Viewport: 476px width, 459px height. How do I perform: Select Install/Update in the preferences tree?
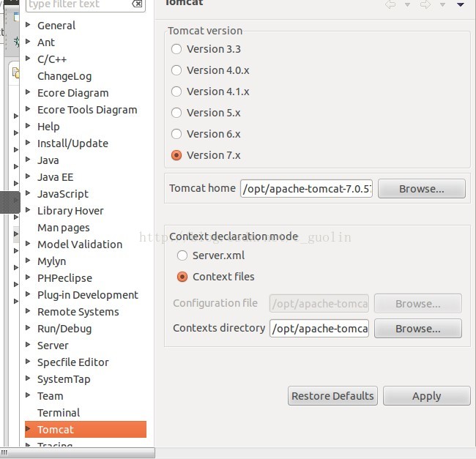tap(72, 143)
